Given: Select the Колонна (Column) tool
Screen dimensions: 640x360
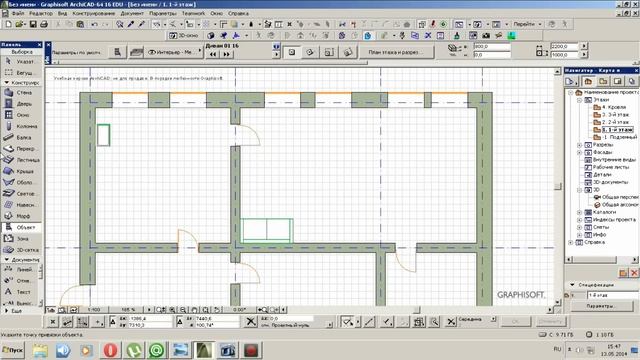Looking at the screenshot, I should click(21, 126).
